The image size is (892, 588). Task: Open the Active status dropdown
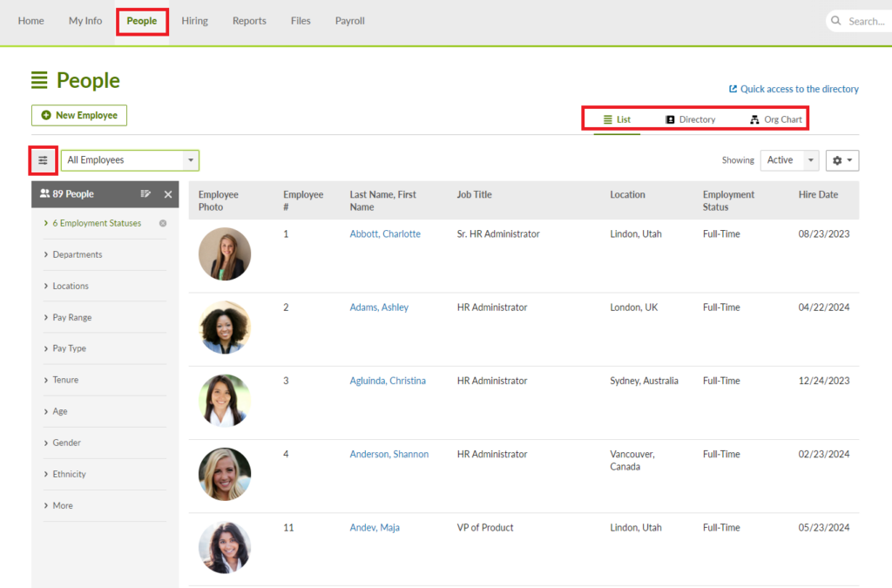[788, 160]
